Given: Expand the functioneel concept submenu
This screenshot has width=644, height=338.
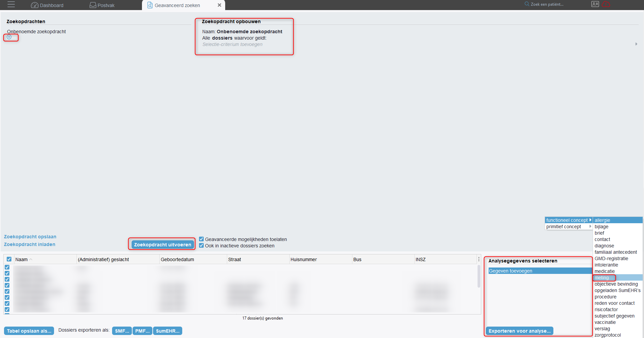Looking at the screenshot, I should 568,220.
